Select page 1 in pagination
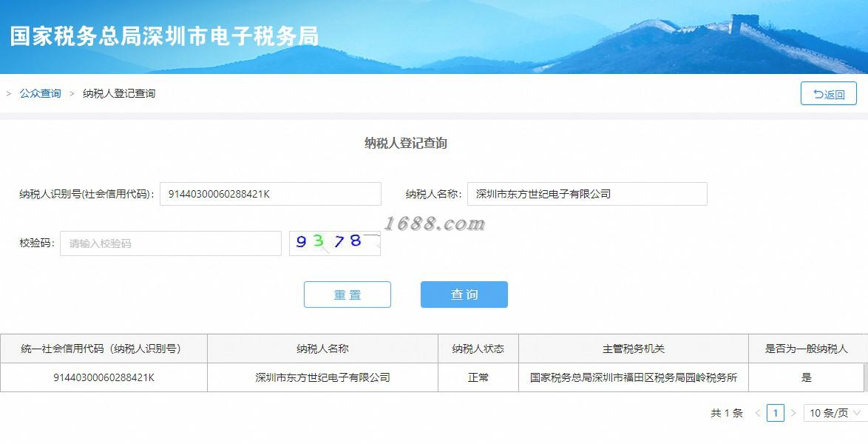Image resolution: width=868 pixels, height=444 pixels. pos(776,413)
